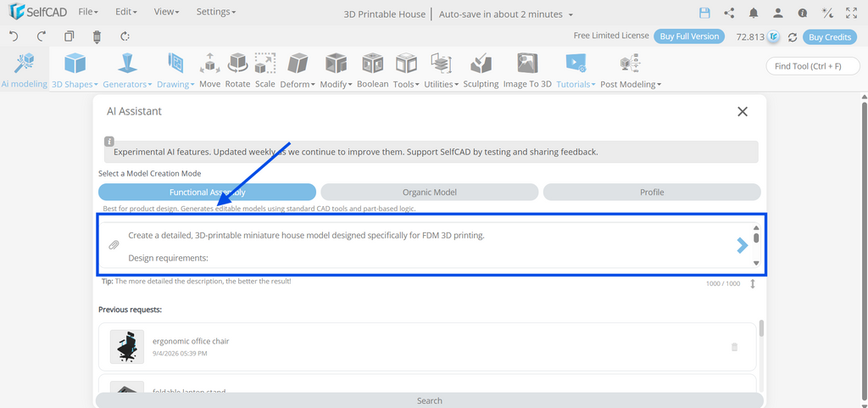Click the Reset view dotted-arrow icon
Viewport: 868px width, 408px height.
(125, 36)
